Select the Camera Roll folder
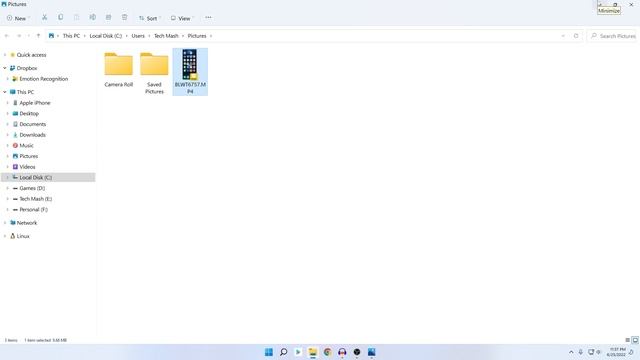Viewport: 640px width, 360px height. (x=118, y=69)
